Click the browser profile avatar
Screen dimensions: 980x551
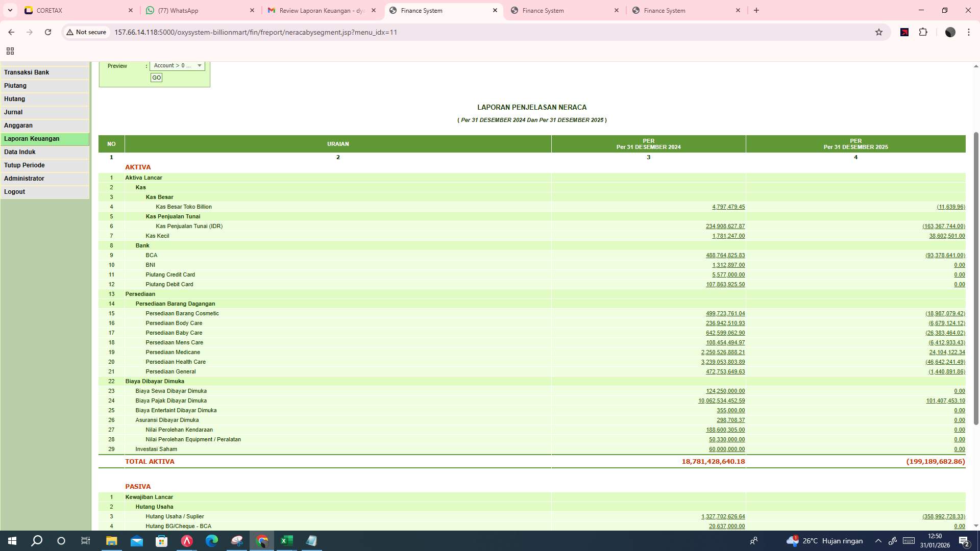pos(950,32)
